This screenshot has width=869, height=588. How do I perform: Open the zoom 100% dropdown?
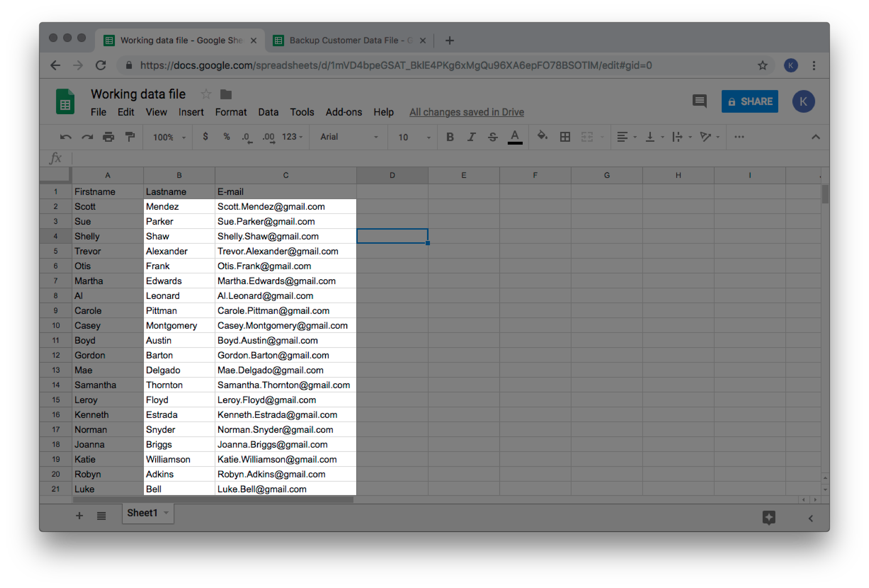pyautogui.click(x=169, y=137)
